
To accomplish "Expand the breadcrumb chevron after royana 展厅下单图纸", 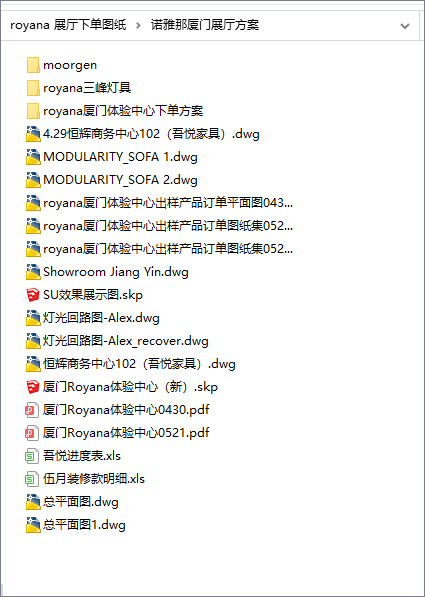I will coord(138,26).
